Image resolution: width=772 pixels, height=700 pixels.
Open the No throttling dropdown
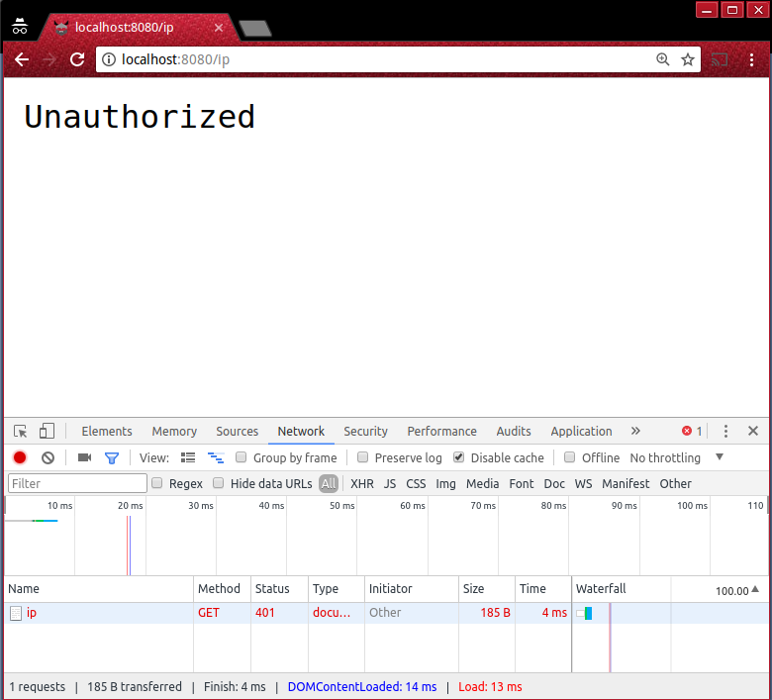677,457
